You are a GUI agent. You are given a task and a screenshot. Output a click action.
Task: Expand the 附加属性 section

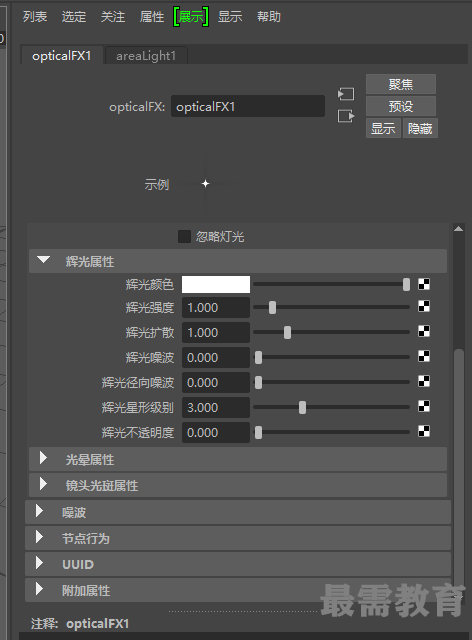tap(39, 589)
